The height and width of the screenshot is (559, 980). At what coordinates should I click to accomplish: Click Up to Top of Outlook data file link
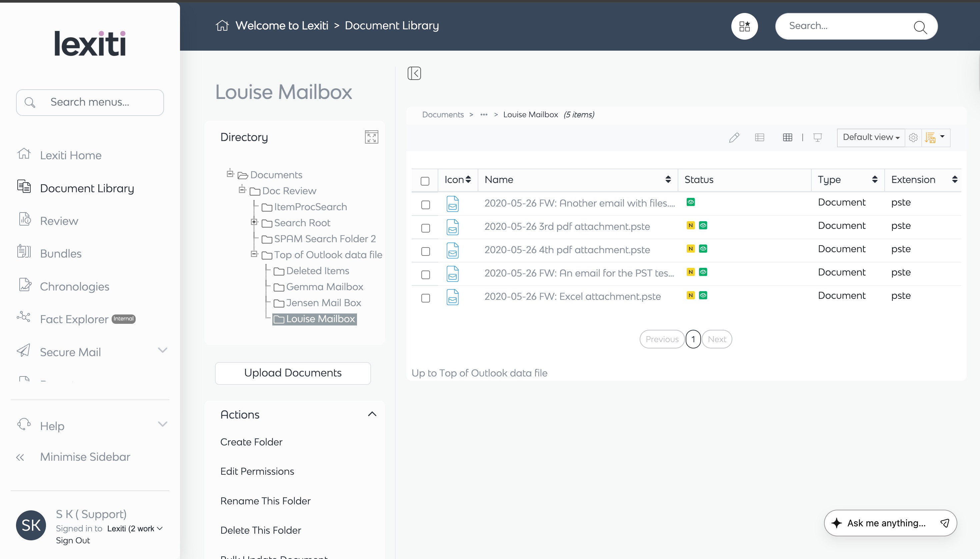479,373
